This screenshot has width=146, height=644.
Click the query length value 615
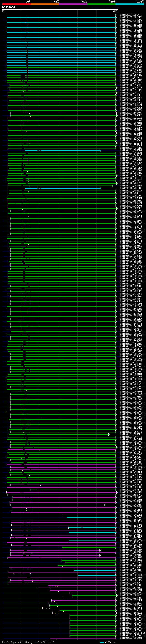click(x=115, y=11)
